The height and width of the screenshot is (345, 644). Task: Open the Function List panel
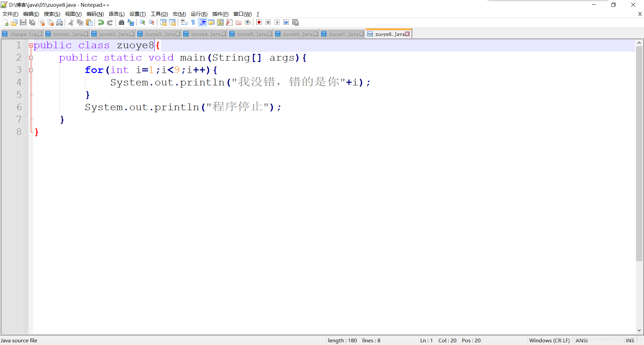(229, 22)
